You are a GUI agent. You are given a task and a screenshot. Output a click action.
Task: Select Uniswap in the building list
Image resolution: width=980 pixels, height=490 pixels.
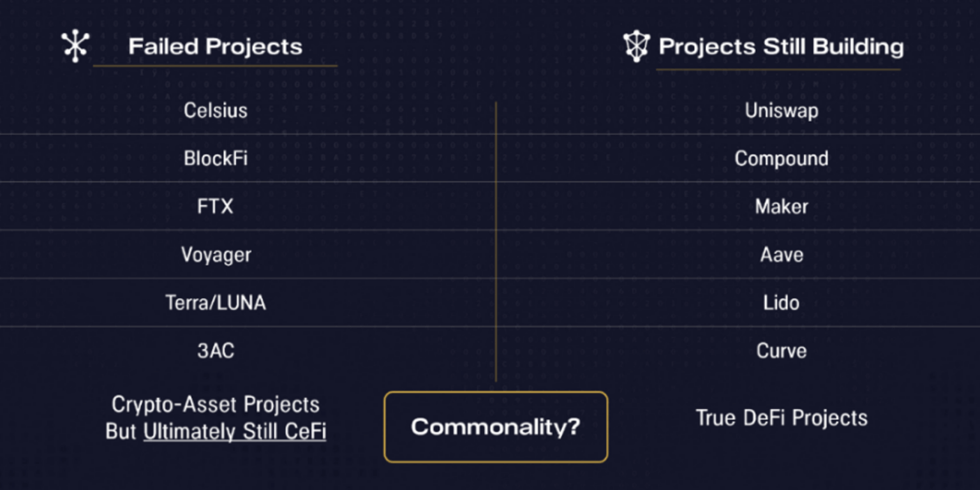[x=782, y=110]
